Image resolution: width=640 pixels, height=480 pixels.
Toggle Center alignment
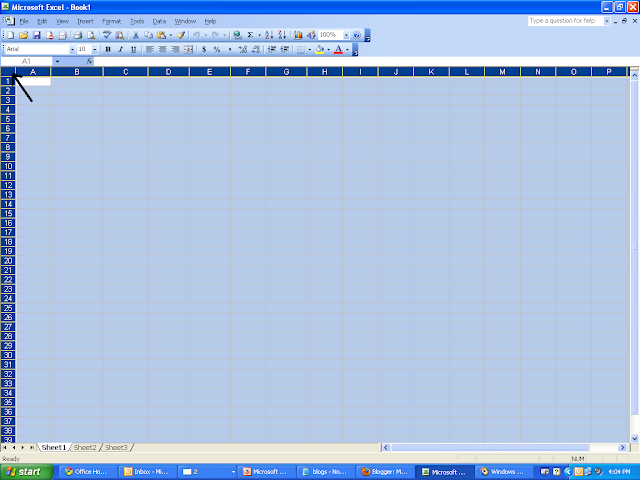[x=162, y=49]
